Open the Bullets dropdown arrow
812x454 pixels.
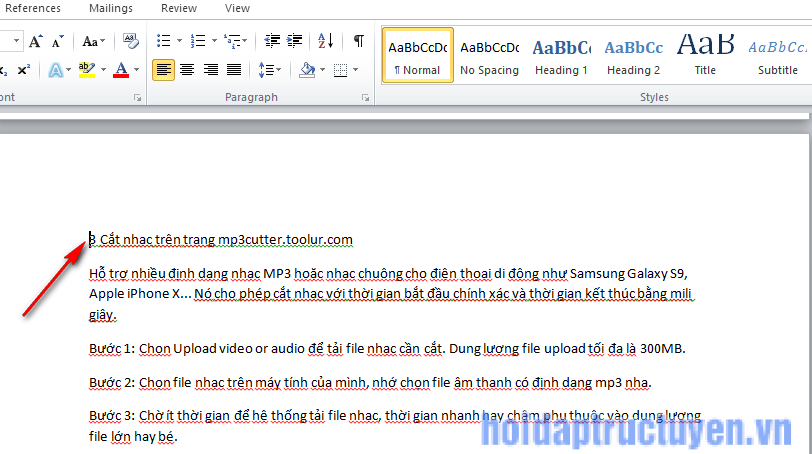click(179, 41)
